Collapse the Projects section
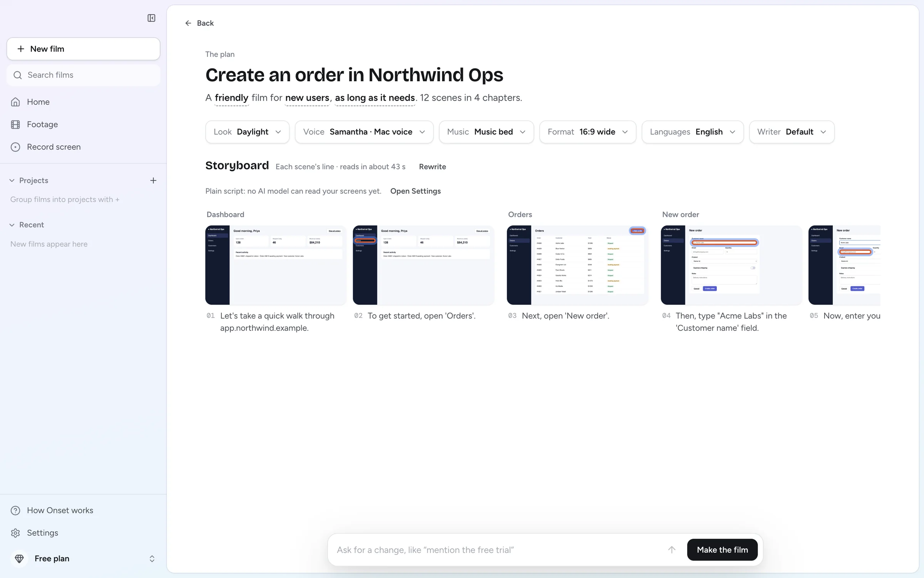The width and height of the screenshot is (924, 578). (x=12, y=180)
